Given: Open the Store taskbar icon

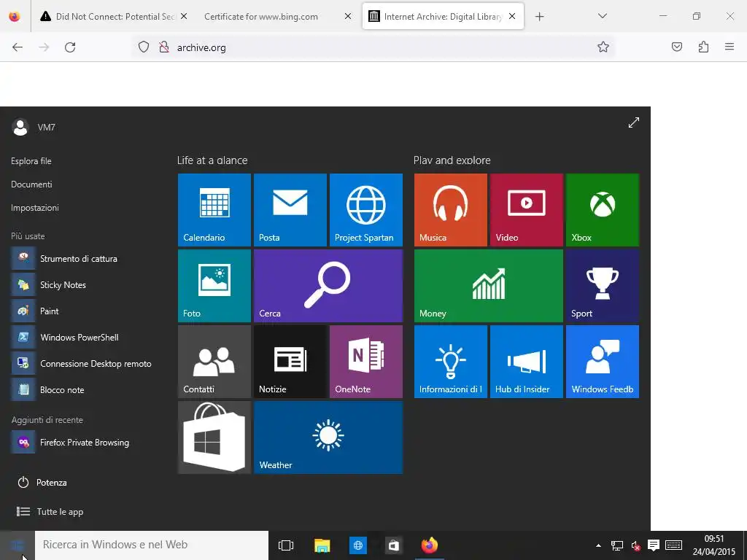Looking at the screenshot, I should (393, 545).
